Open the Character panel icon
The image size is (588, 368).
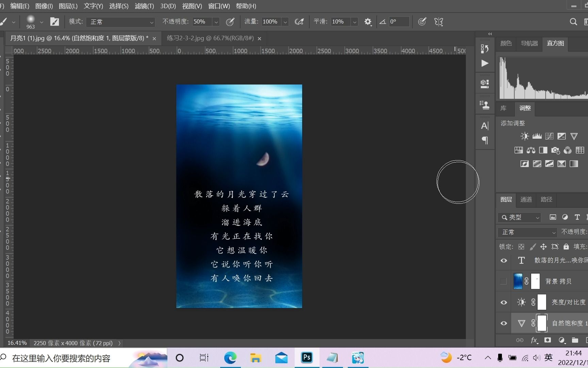click(485, 126)
